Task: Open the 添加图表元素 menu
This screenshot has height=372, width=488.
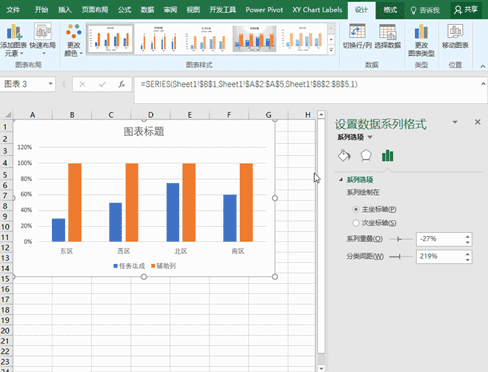Action: (13, 40)
